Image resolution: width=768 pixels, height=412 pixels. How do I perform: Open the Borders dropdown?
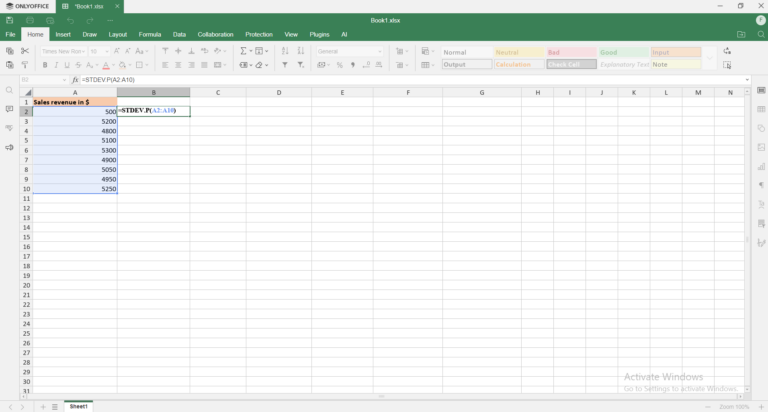tap(147, 65)
